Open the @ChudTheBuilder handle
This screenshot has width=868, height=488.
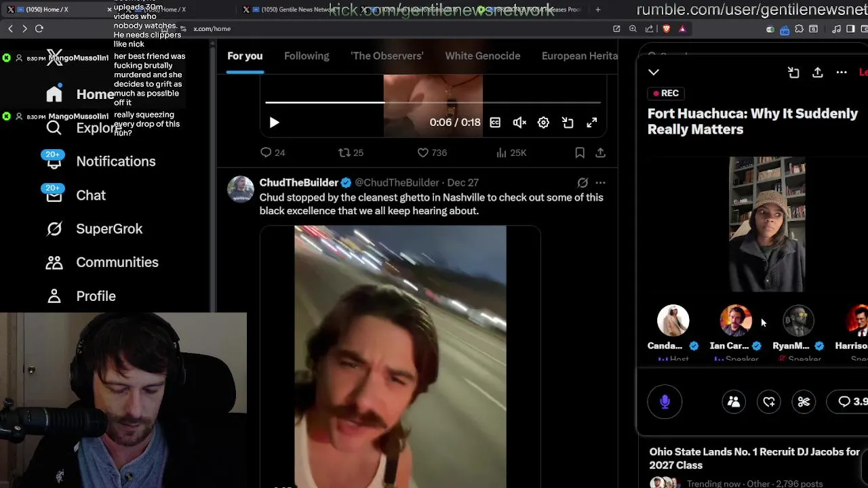pyautogui.click(x=397, y=183)
